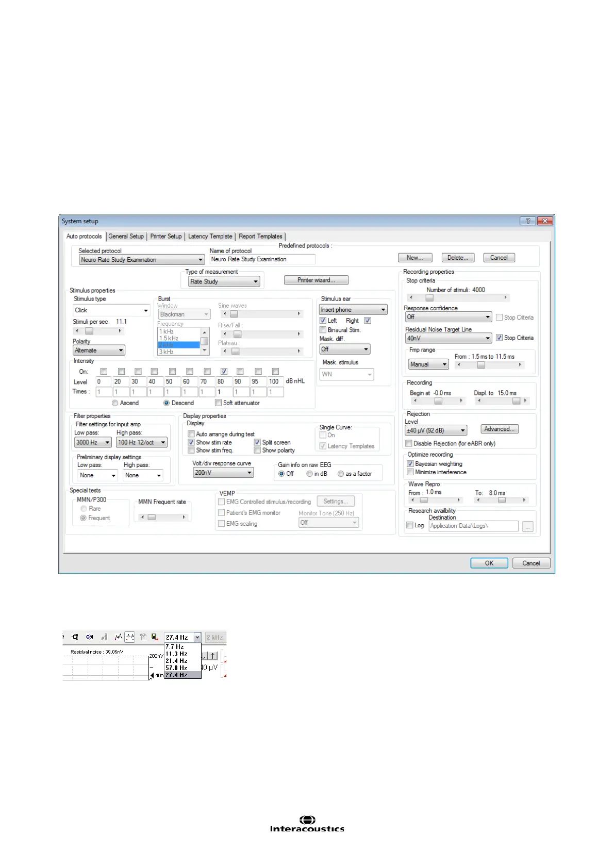Click the up arrow button beside the graph
The height and width of the screenshot is (868, 614).
pos(213,656)
